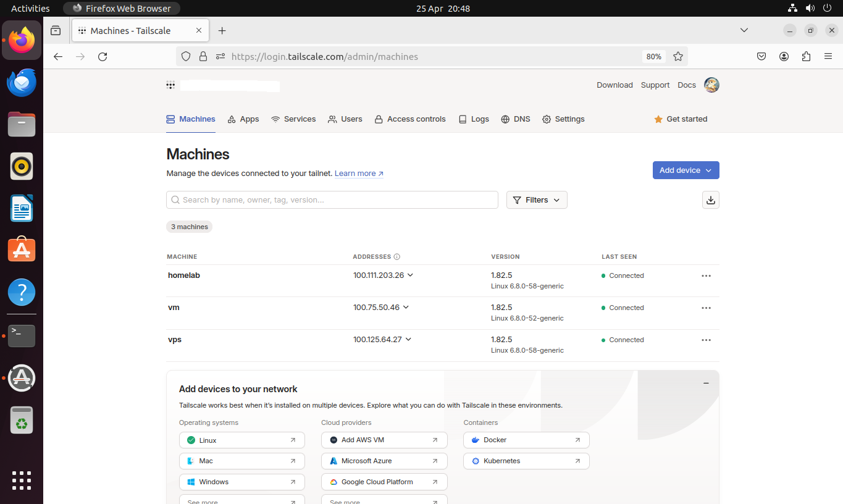
Task: Expand the Add device dropdown
Action: tap(686, 170)
